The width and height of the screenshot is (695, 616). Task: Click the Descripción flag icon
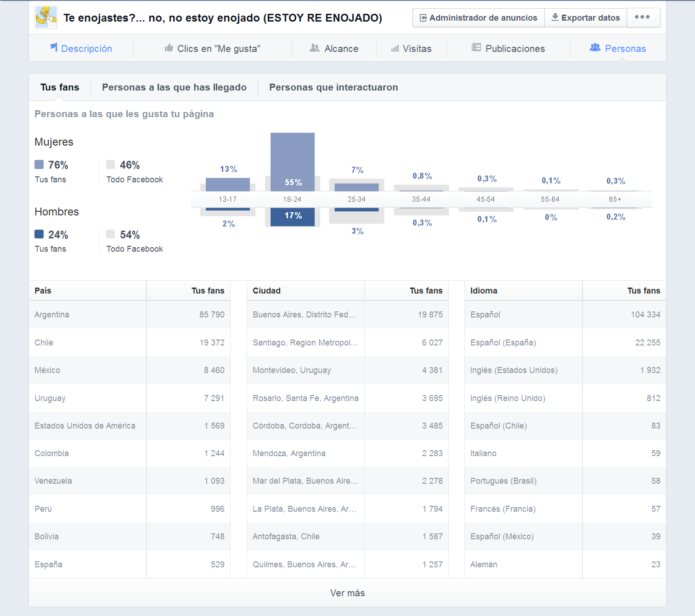54,47
